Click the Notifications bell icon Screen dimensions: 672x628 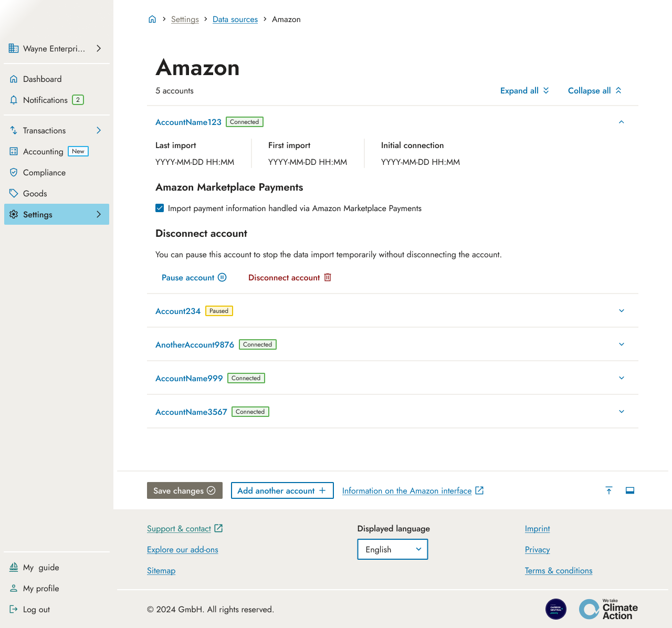[x=14, y=100]
